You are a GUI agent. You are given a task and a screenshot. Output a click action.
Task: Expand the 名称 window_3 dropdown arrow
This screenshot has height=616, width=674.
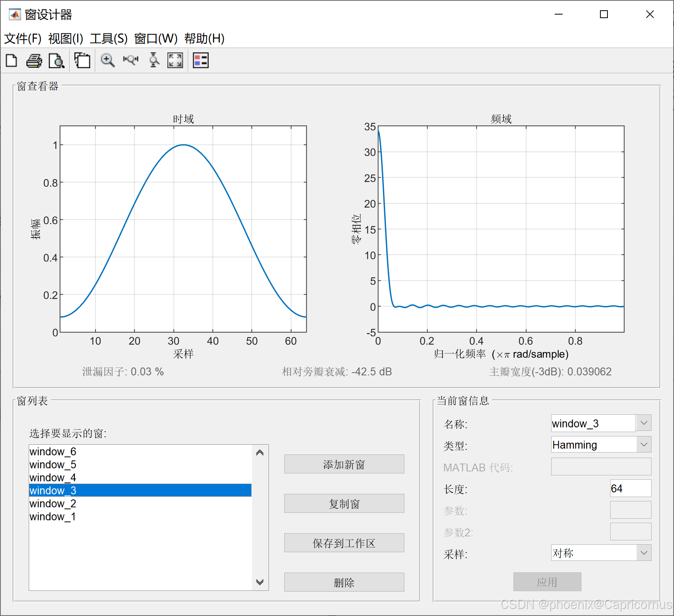tap(644, 423)
